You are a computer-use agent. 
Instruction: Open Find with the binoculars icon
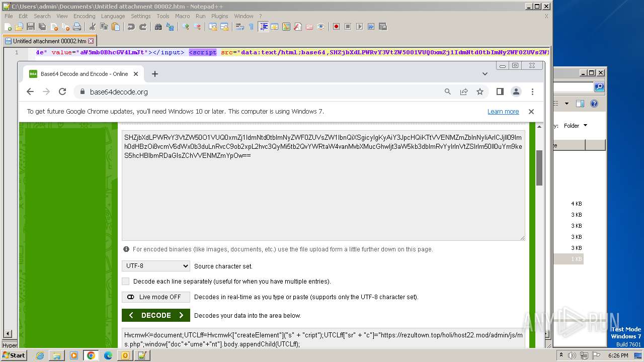(158, 27)
